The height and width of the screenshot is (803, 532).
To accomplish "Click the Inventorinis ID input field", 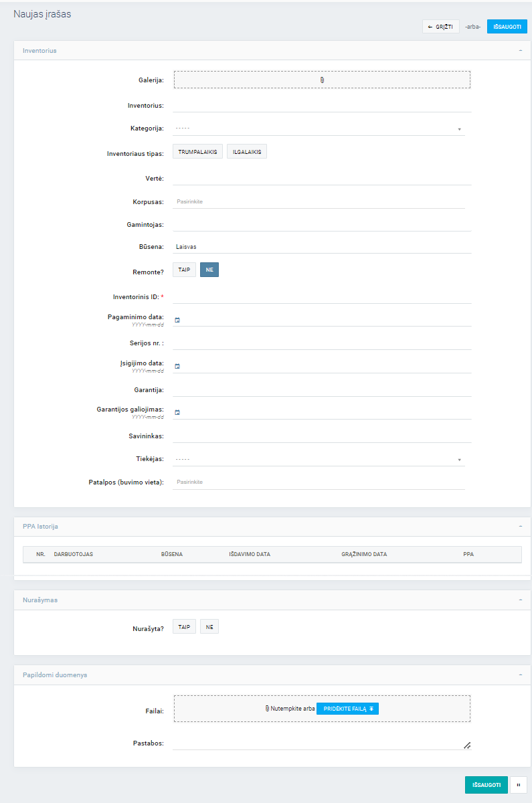I will coord(322,296).
